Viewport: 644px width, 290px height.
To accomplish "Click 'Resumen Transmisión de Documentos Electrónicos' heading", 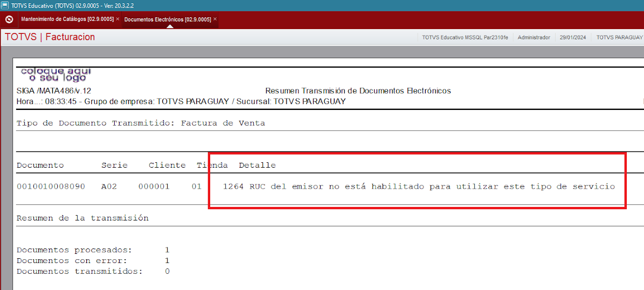I will click(358, 91).
